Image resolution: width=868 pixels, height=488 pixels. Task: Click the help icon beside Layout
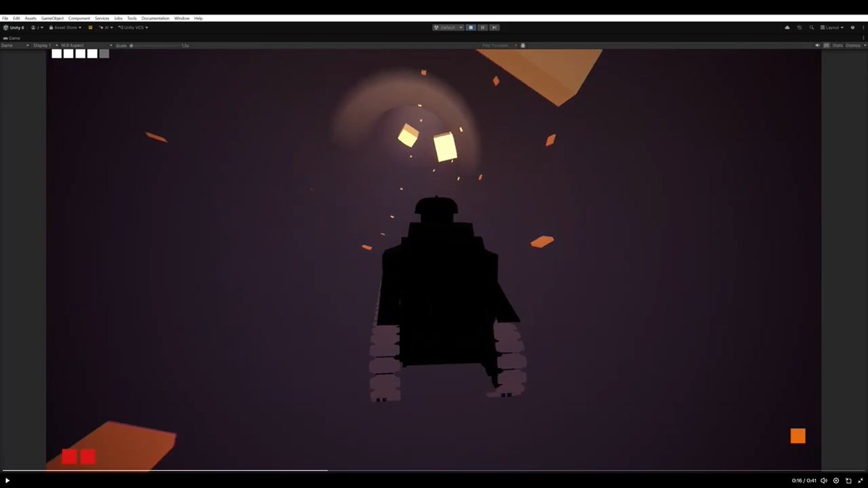point(853,27)
